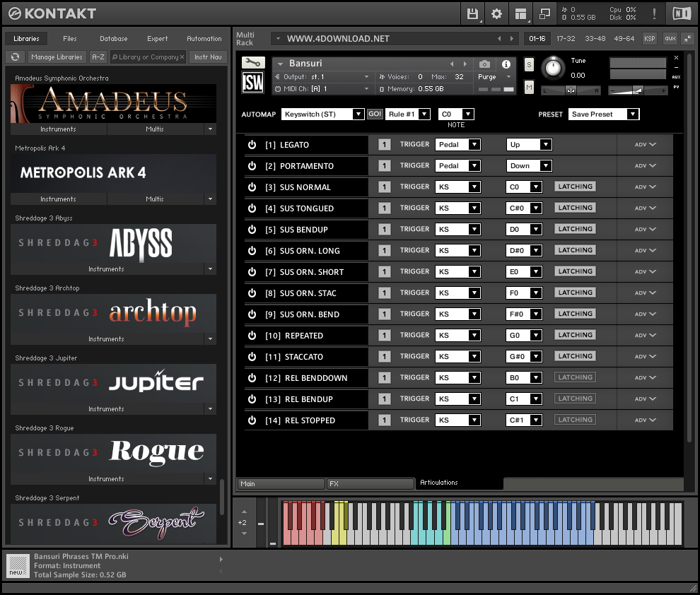700x595 pixels.
Task: Open the FX tab of Bansuri
Action: coord(370,484)
